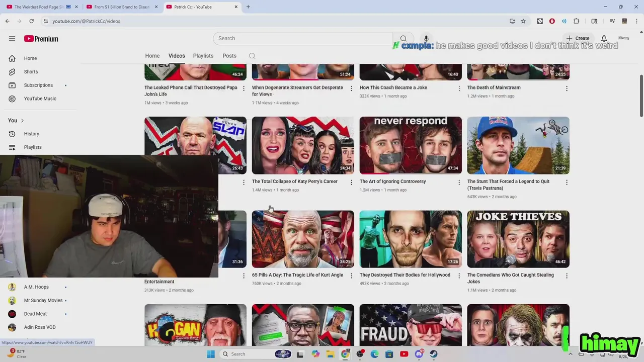Open Subscriptions in the sidebar
This screenshot has height=362, width=644.
point(38,85)
